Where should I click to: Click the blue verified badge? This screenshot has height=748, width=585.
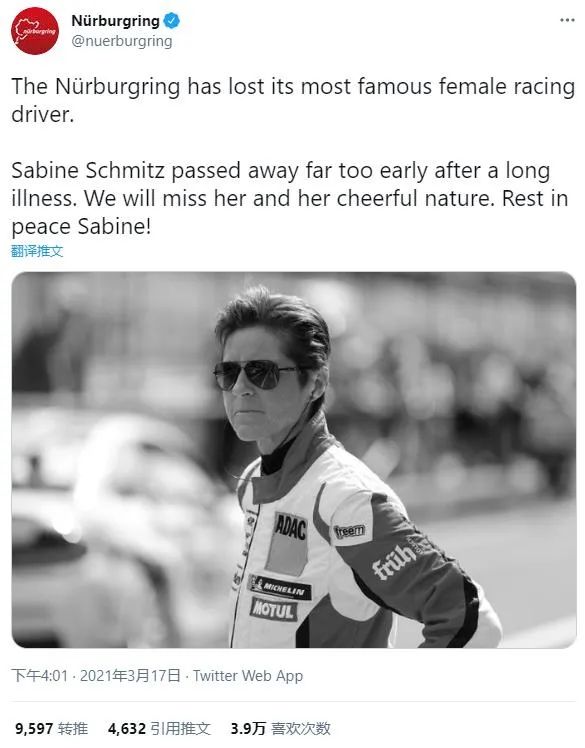[172, 21]
